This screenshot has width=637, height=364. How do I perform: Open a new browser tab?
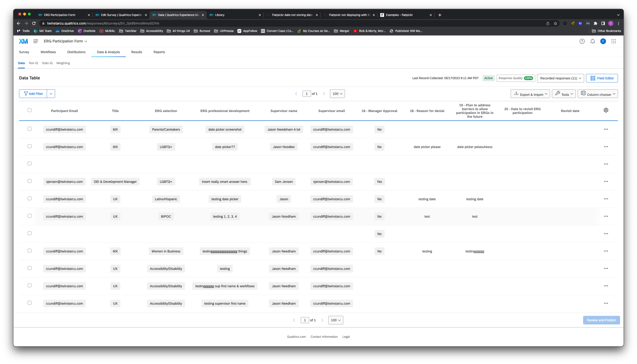439,15
